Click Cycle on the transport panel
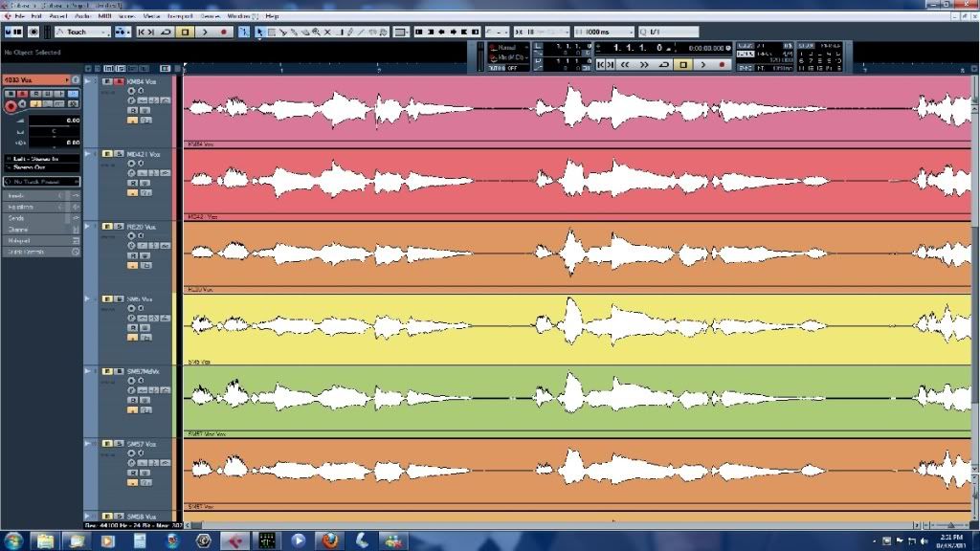The height and width of the screenshot is (551, 980). click(664, 64)
